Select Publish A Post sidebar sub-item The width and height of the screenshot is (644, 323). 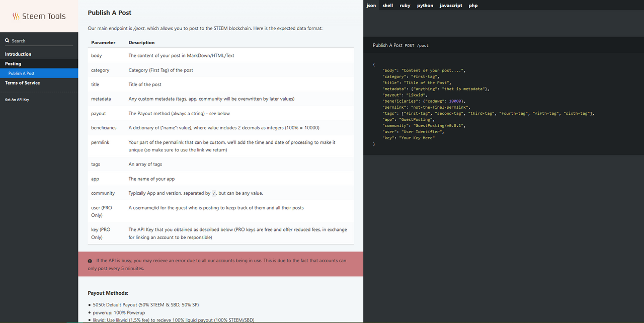(x=22, y=73)
